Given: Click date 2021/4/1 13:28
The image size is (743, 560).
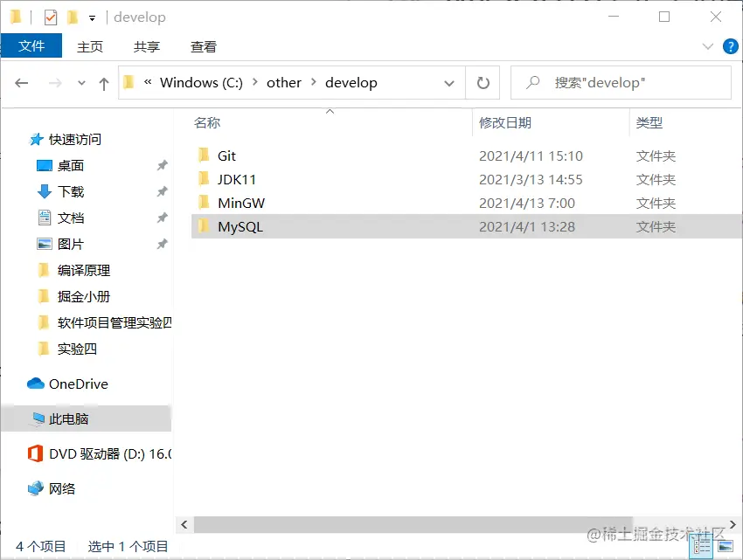Looking at the screenshot, I should 527,227.
